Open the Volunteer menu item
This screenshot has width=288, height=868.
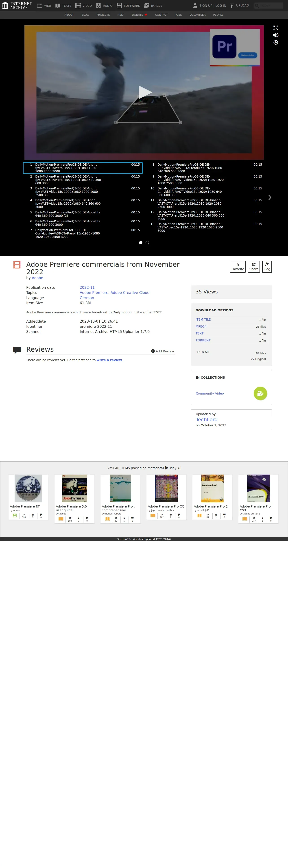tap(197, 15)
